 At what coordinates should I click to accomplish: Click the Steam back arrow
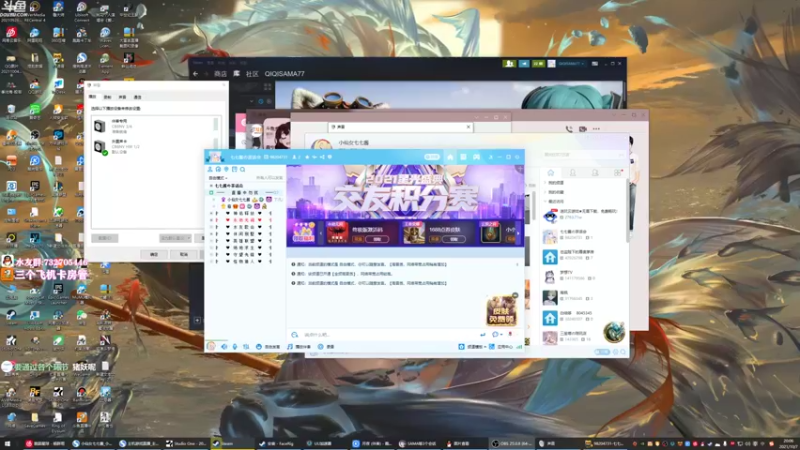pyautogui.click(x=196, y=74)
